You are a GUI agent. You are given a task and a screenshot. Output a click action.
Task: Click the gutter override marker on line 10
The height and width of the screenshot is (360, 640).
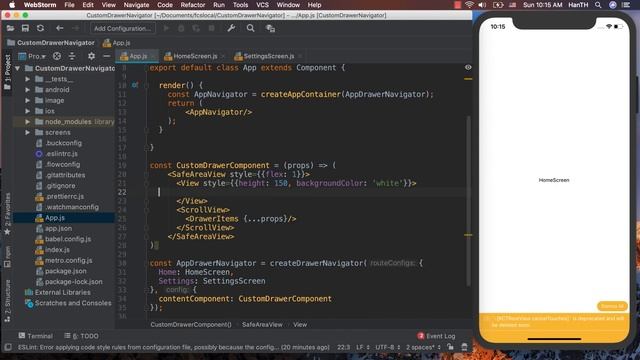point(135,85)
